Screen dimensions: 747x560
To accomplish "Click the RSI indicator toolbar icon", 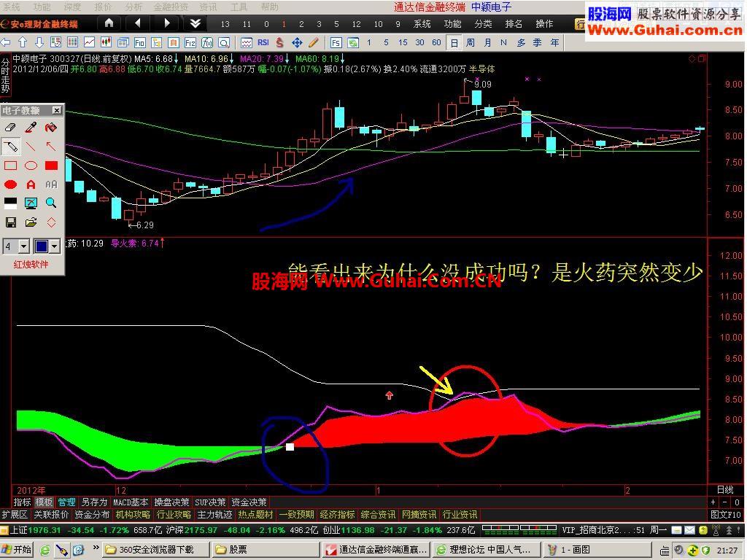I will click(x=263, y=42).
